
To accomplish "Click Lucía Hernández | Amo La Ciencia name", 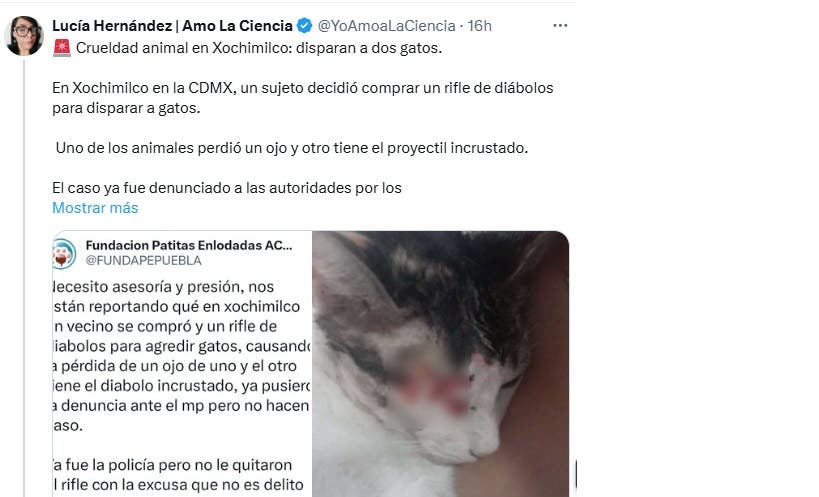I will tap(172, 26).
